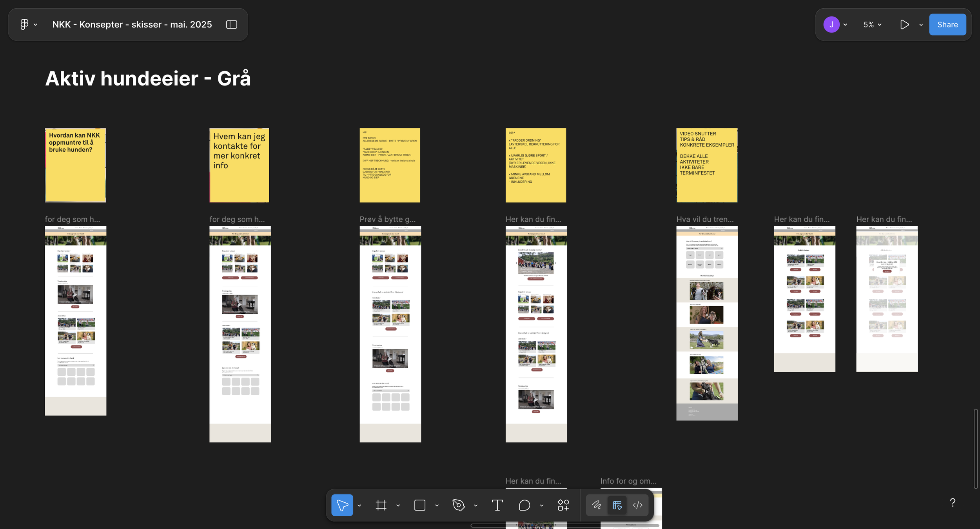
Task: Expand the Pen tool options chevron
Action: 475,505
